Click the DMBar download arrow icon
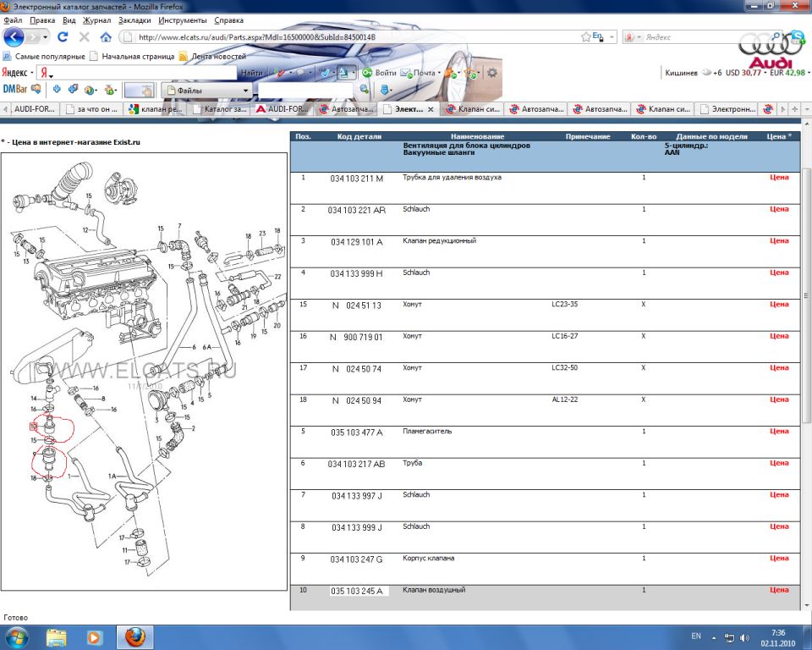Image resolution: width=812 pixels, height=650 pixels. [384, 89]
